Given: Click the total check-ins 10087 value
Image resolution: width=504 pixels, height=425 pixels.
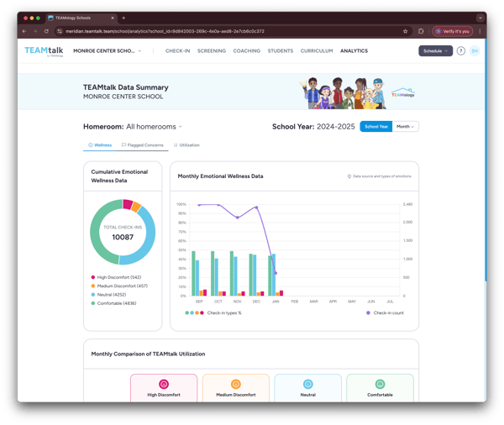Looking at the screenshot, I should tap(123, 237).
